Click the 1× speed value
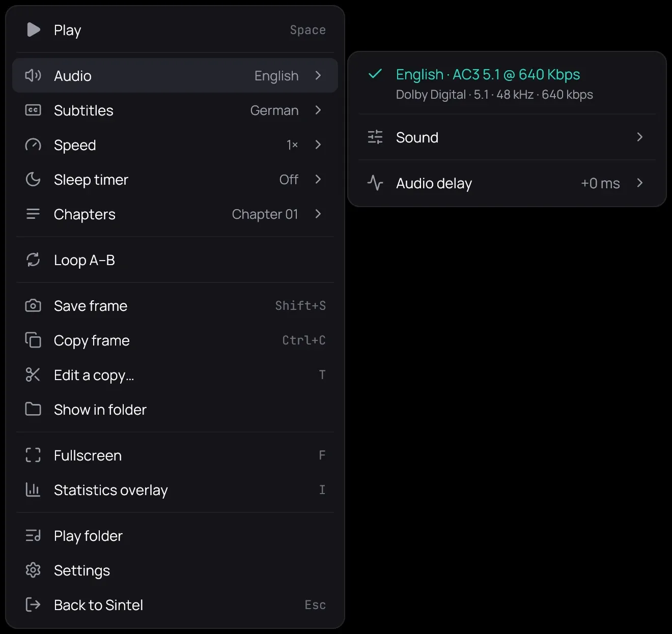 pyautogui.click(x=292, y=145)
